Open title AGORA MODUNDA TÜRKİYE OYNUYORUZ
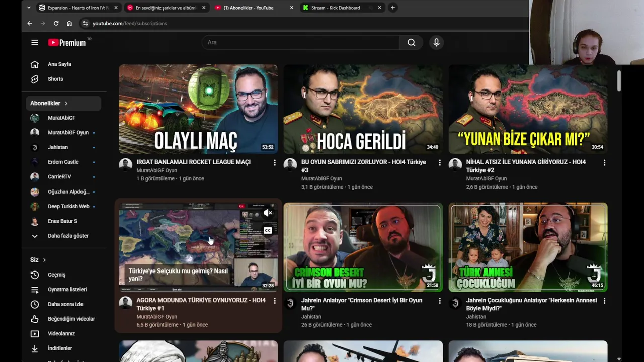 click(x=201, y=304)
